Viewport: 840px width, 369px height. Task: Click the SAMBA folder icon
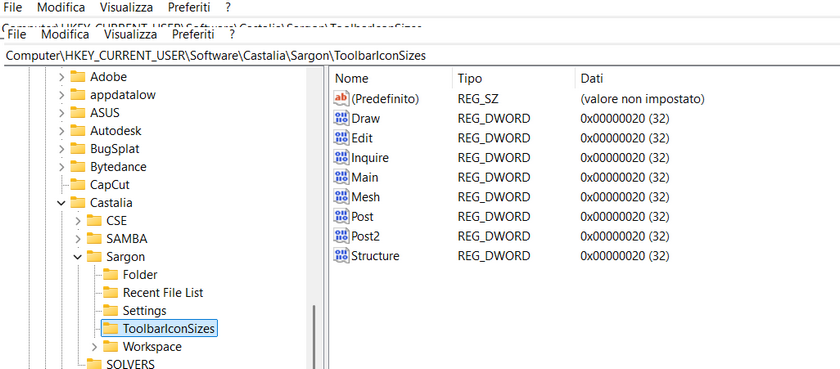tap(94, 239)
